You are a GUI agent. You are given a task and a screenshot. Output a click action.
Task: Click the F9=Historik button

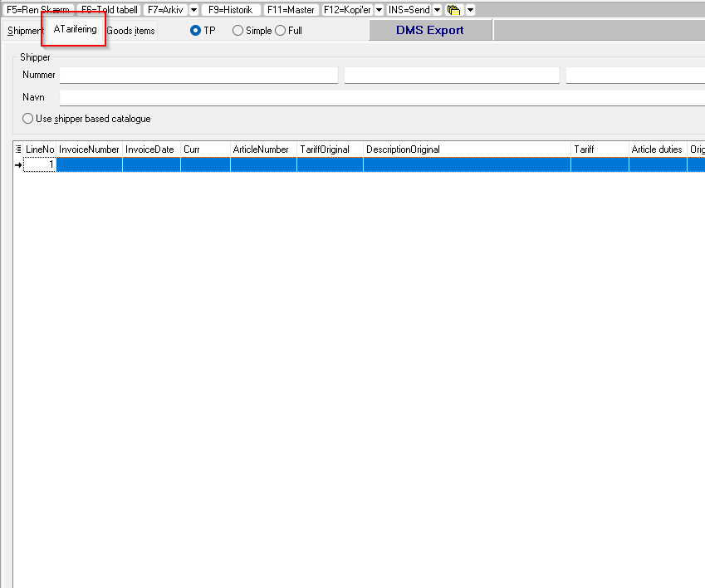tap(230, 10)
